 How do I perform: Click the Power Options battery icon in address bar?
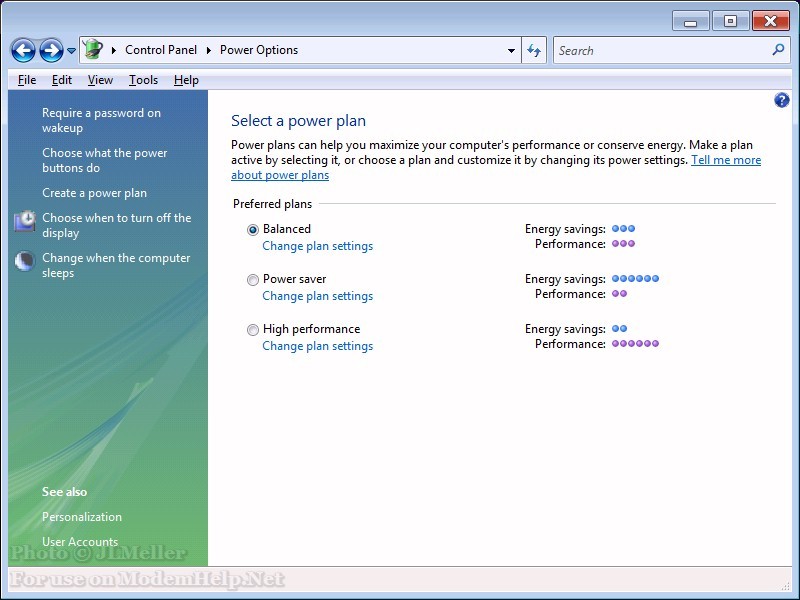93,49
